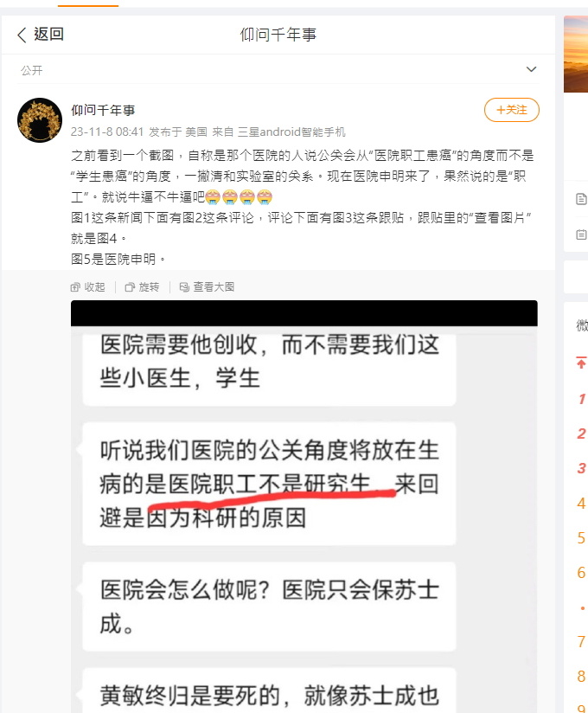
Task: Click the pinned-top arrow icon in sidebar
Action: click(x=581, y=363)
